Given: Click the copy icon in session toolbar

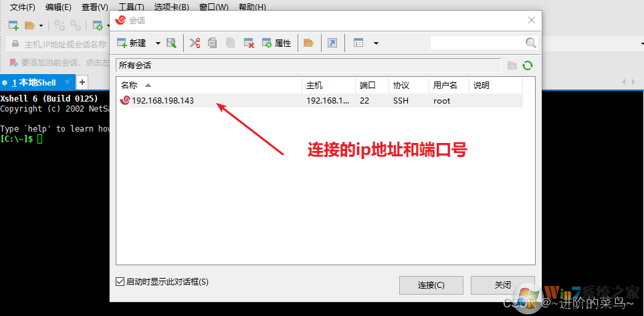Looking at the screenshot, I should (213, 43).
